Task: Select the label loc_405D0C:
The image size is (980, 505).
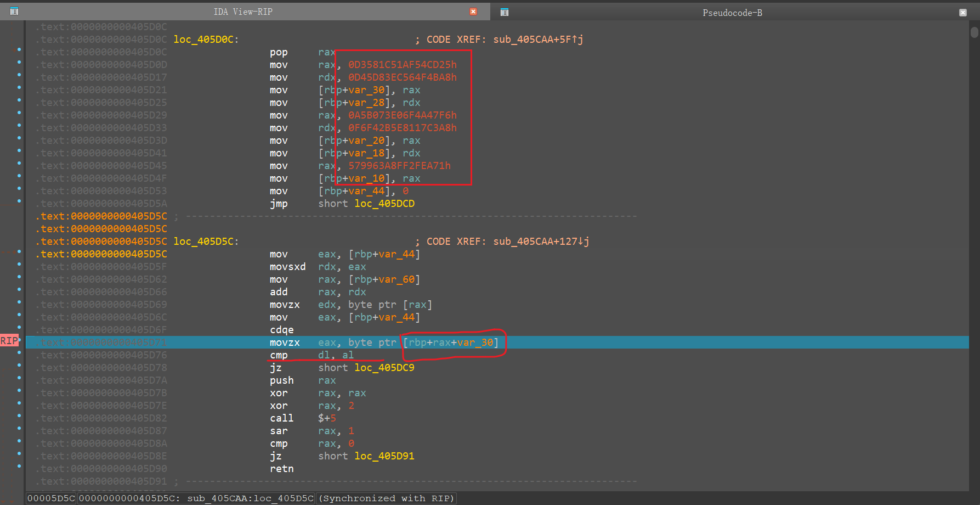Action: [x=206, y=40]
